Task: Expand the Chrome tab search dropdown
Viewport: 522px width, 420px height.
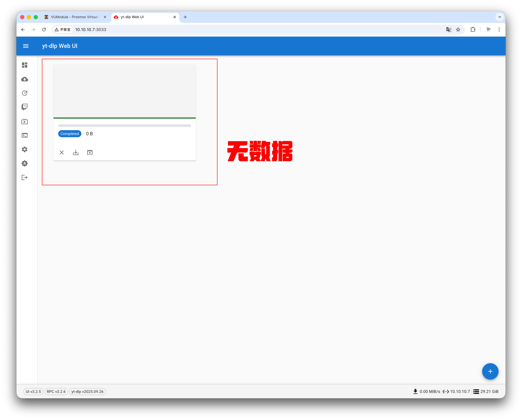Action: click(499, 17)
